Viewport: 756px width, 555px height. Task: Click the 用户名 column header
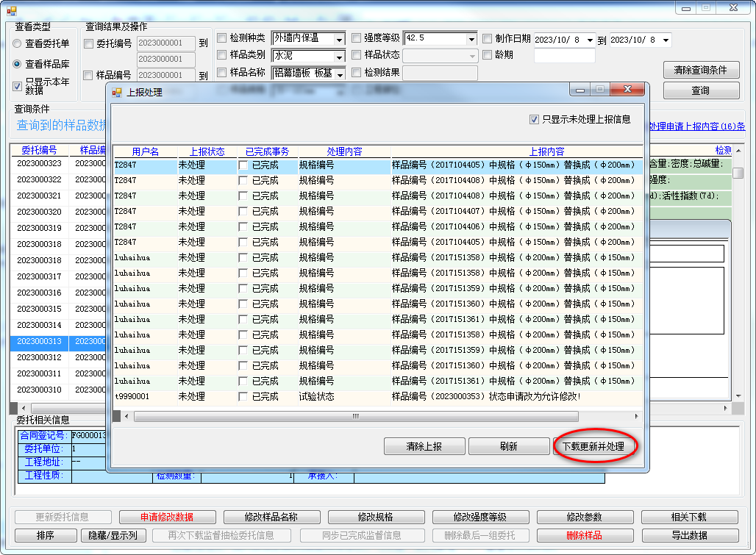[x=145, y=151]
